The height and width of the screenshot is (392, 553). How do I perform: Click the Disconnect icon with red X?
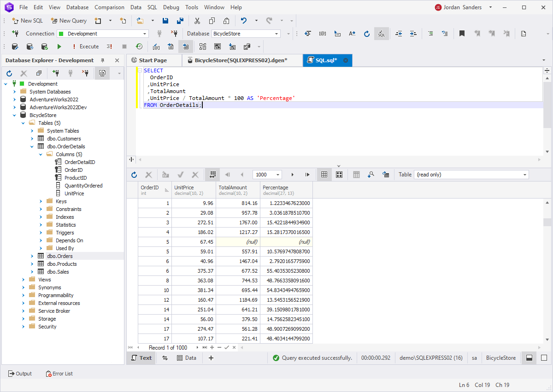[x=174, y=34]
